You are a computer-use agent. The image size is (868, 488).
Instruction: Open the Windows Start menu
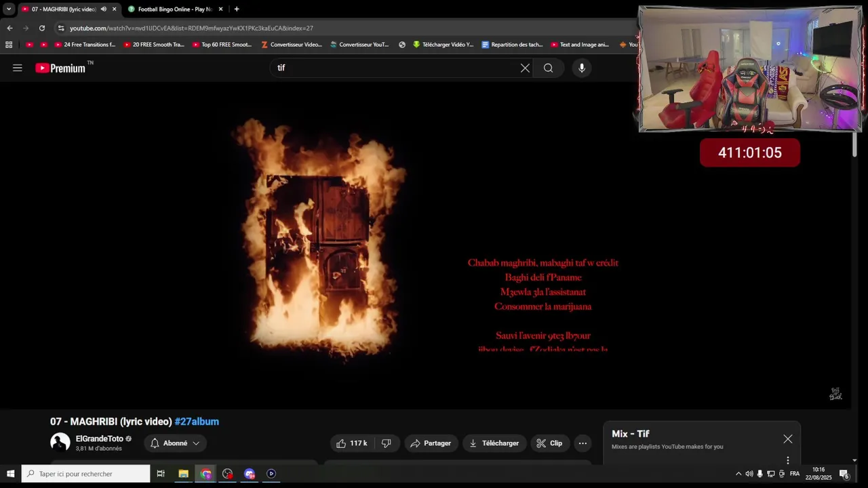[x=10, y=474]
